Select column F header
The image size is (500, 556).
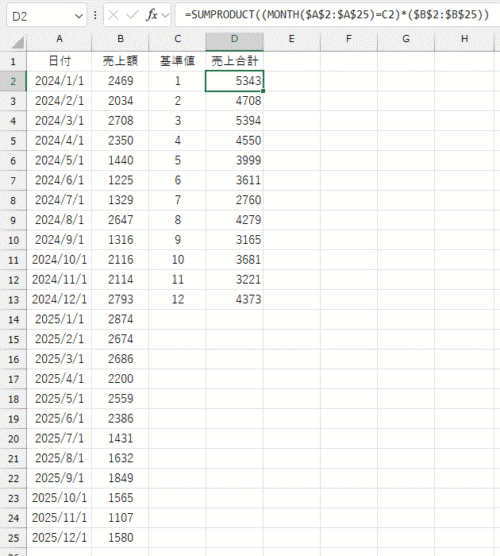[349, 39]
